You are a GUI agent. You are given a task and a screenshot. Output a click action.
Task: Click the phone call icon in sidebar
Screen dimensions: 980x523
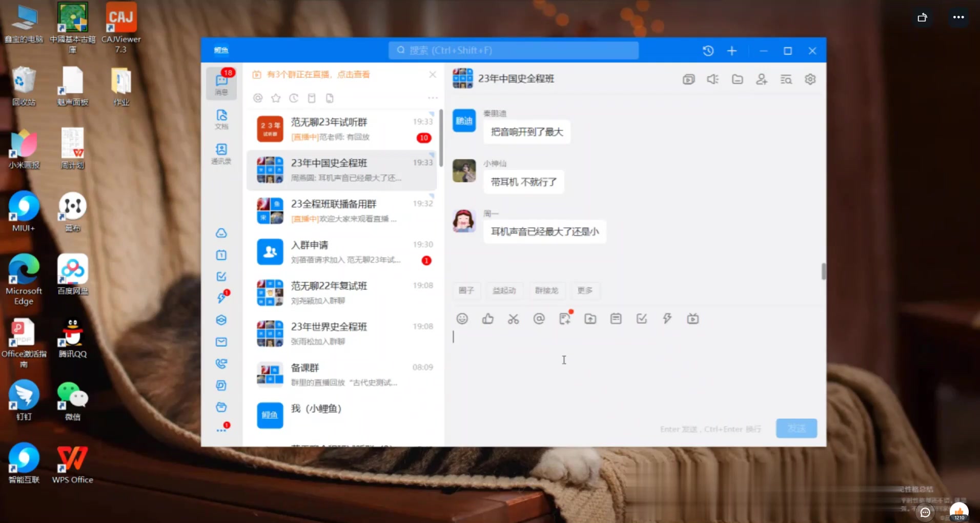pyautogui.click(x=221, y=364)
